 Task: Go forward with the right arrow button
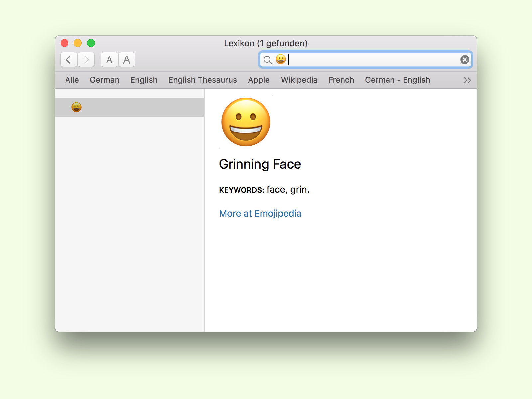[86, 60]
